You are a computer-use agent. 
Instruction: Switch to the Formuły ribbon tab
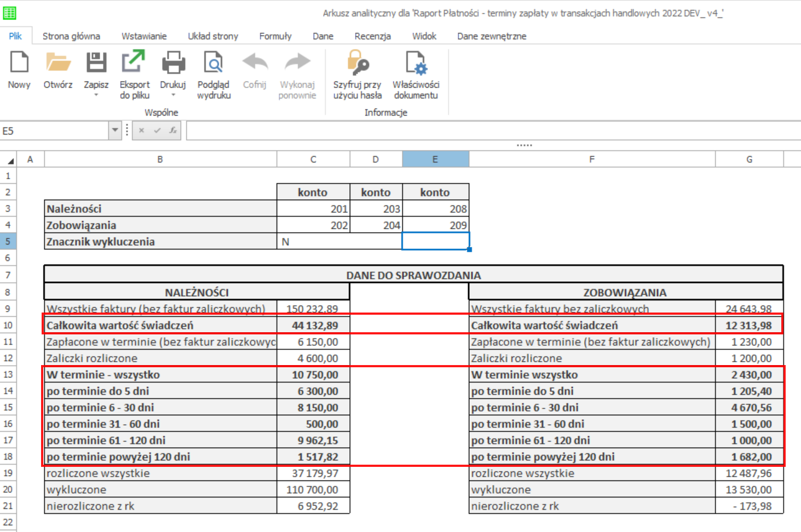(x=275, y=36)
